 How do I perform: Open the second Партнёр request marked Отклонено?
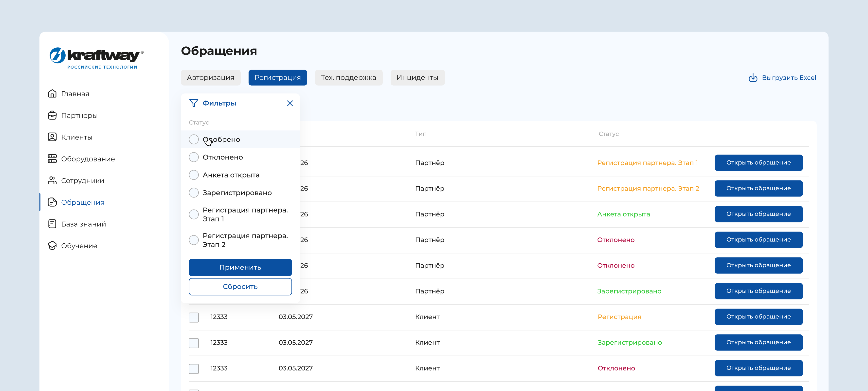point(759,265)
